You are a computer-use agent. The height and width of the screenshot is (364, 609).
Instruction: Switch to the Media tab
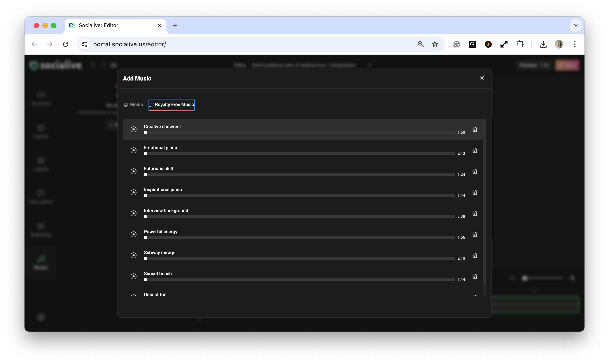tap(133, 105)
